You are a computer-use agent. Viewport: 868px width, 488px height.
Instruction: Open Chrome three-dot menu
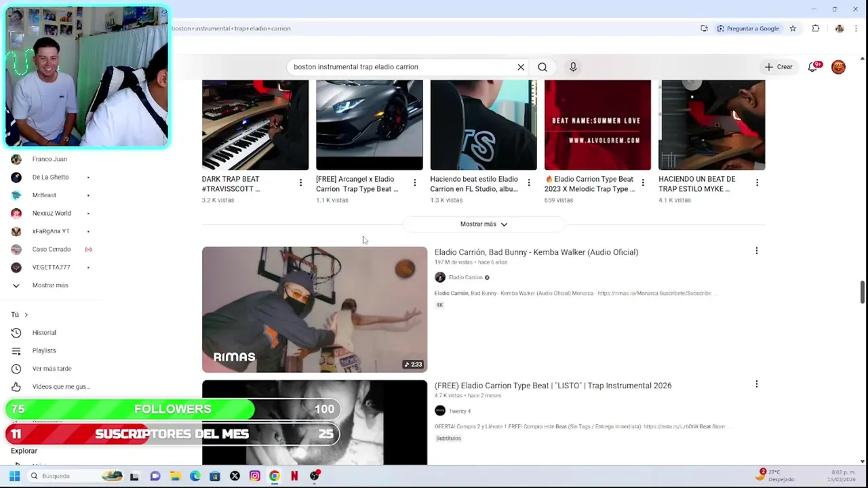856,28
